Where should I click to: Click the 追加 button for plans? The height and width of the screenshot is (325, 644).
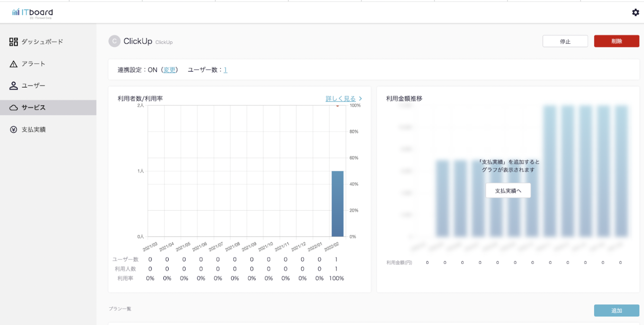[x=617, y=311]
